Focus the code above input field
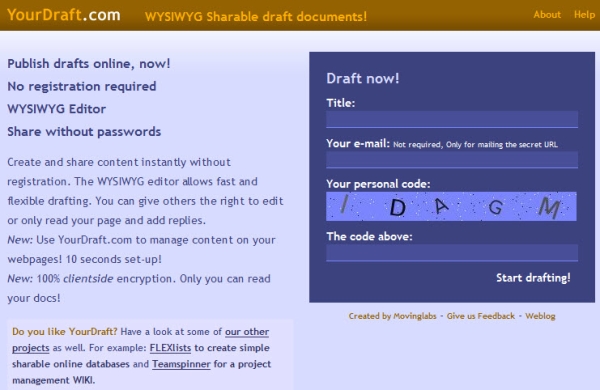This screenshot has width=600, height=390. tap(452, 253)
